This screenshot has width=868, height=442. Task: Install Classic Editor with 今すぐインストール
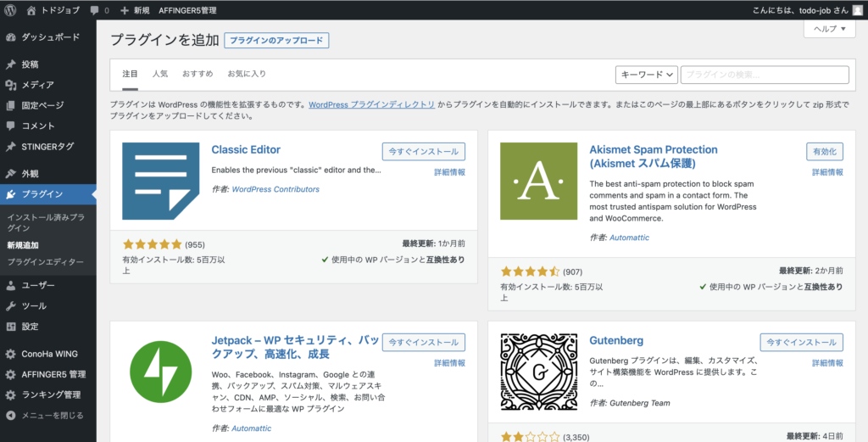point(424,151)
